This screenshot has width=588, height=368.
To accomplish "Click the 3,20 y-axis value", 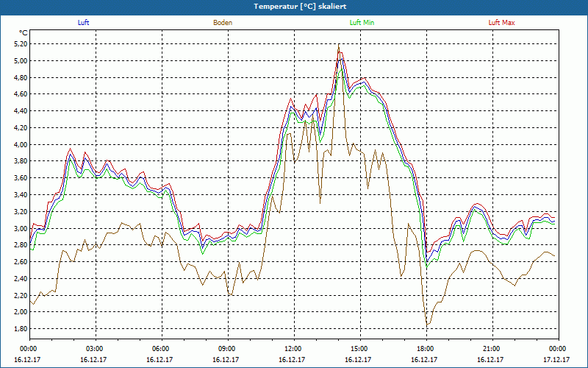I will [x=21, y=212].
